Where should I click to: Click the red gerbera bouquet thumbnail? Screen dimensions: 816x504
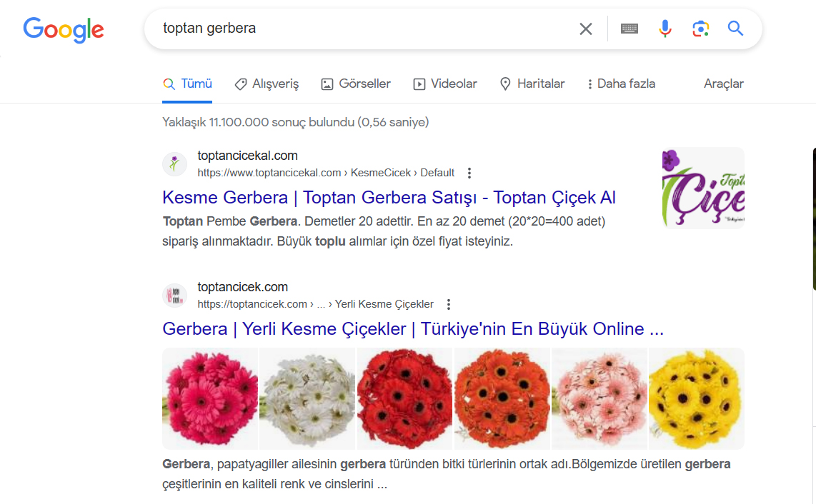[405, 398]
